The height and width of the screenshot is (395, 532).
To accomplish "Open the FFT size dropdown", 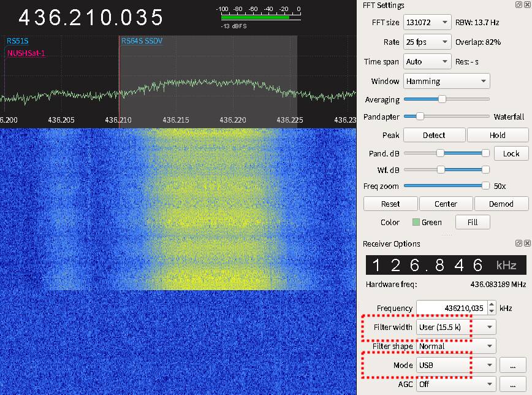I will (427, 23).
